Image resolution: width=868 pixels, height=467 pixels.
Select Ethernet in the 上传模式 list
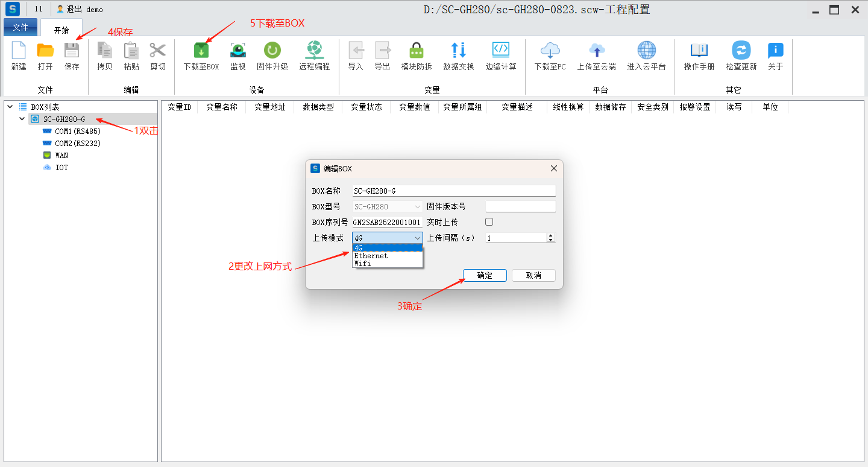click(x=371, y=256)
